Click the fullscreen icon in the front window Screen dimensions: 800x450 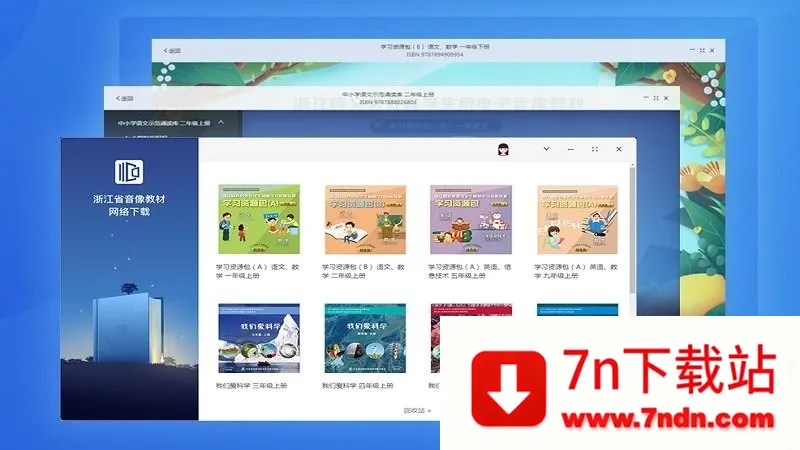[x=595, y=149]
